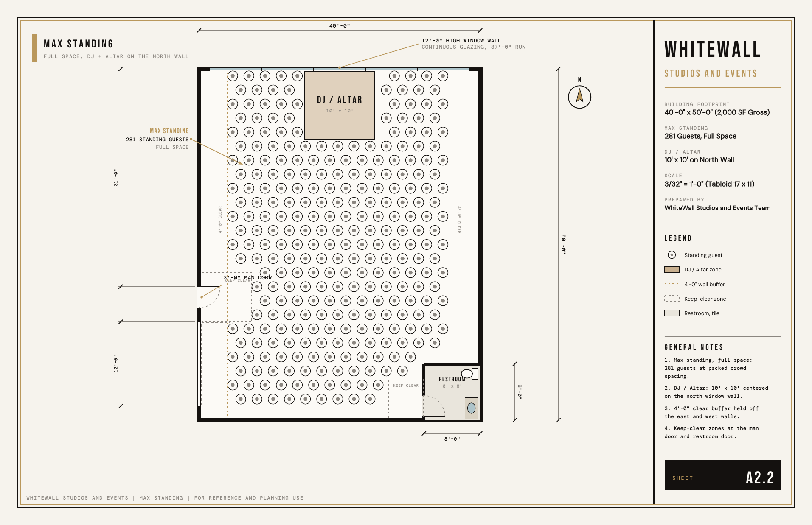This screenshot has height=525, width=812.
Task: Click the north arrow compass symbol
Action: point(579,97)
